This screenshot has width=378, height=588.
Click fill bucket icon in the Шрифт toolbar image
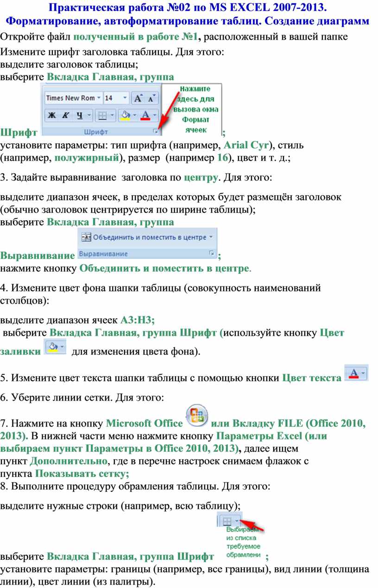pos(125,115)
